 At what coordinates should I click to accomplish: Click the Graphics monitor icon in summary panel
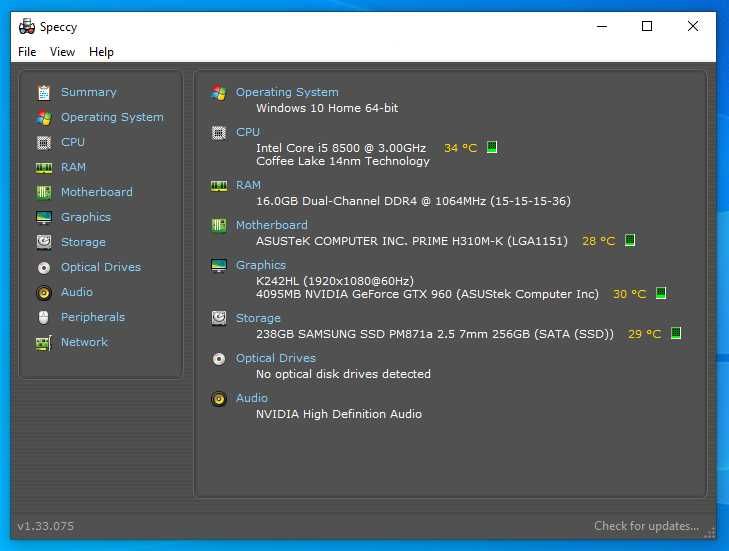(219, 266)
